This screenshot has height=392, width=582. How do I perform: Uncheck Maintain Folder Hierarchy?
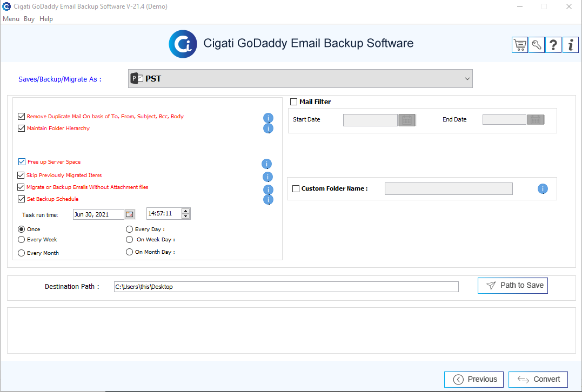point(22,129)
